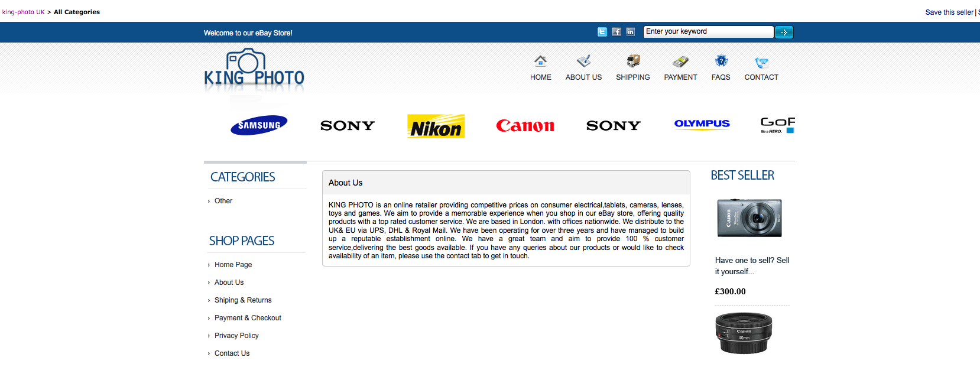
Task: Go to Privacy Policy shop page
Action: [236, 336]
